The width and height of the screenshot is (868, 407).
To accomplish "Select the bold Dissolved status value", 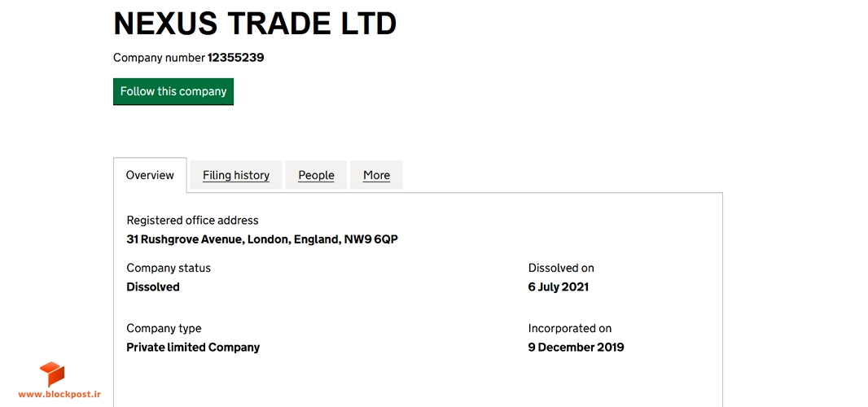I will point(153,287).
